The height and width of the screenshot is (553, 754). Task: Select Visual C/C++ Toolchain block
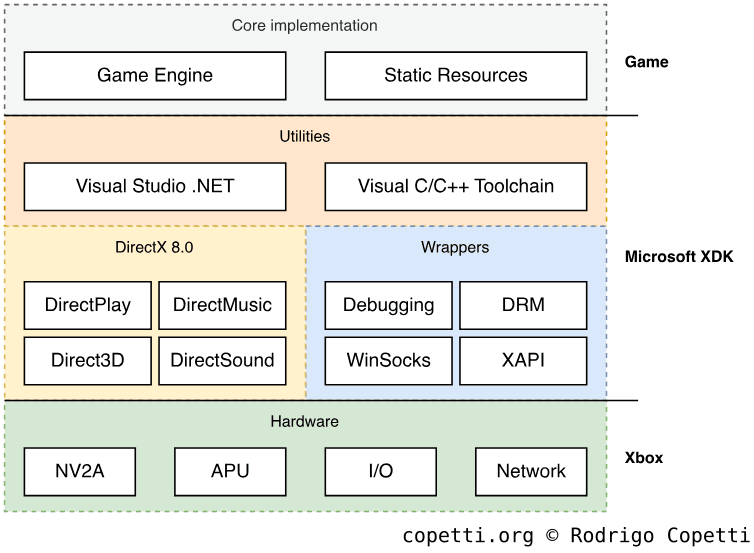455,187
